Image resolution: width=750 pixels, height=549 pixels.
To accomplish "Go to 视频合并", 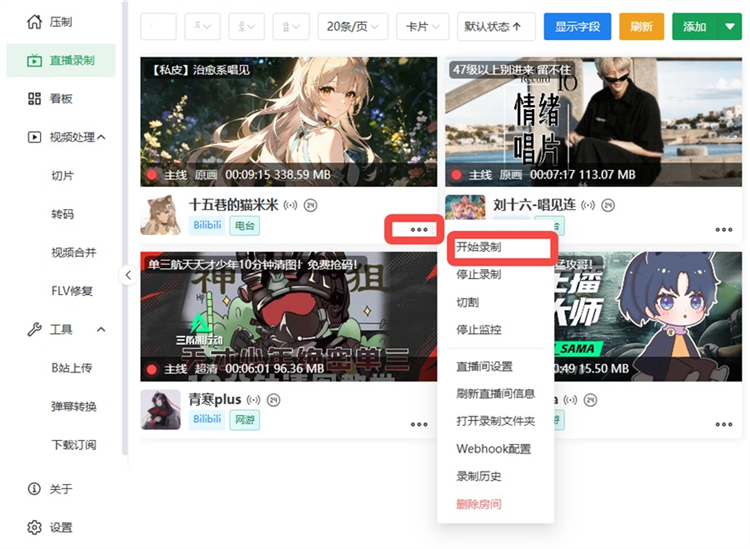I will point(74,252).
